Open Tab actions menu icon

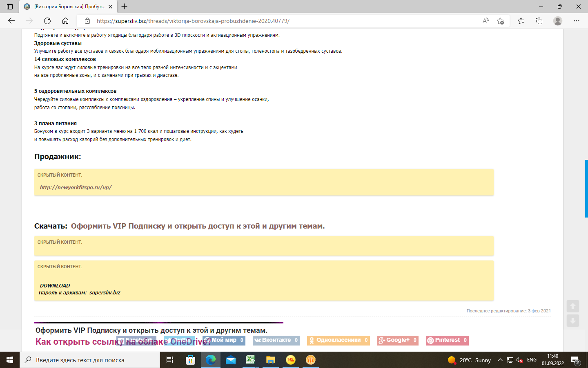[x=10, y=7]
